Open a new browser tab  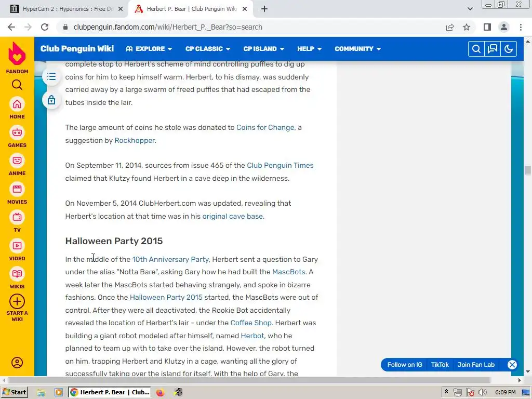[264, 9]
